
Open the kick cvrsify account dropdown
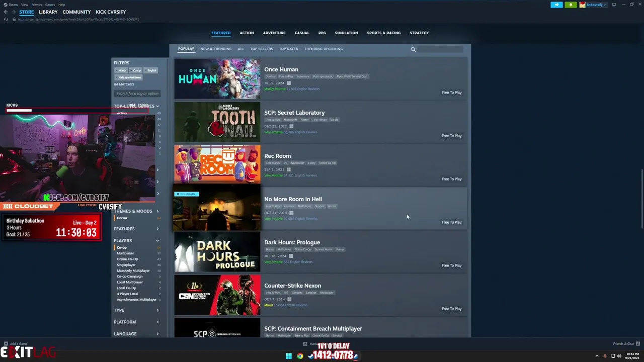point(596,5)
